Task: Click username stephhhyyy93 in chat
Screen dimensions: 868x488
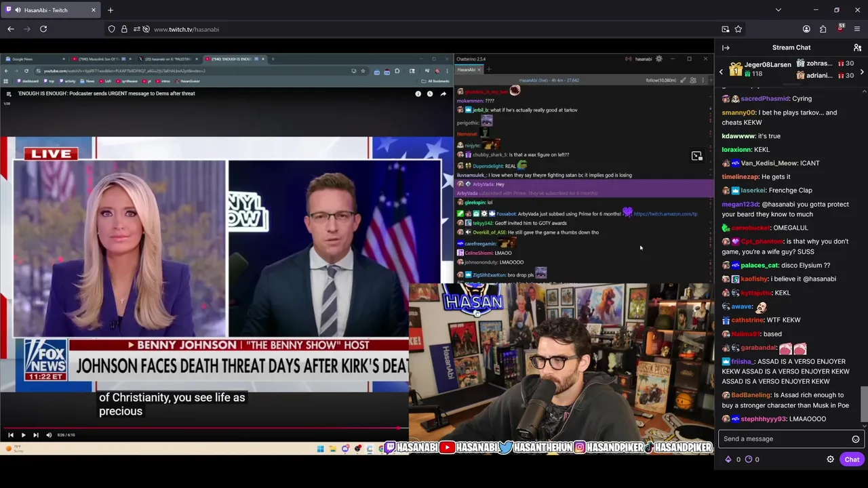Action: coord(764,420)
